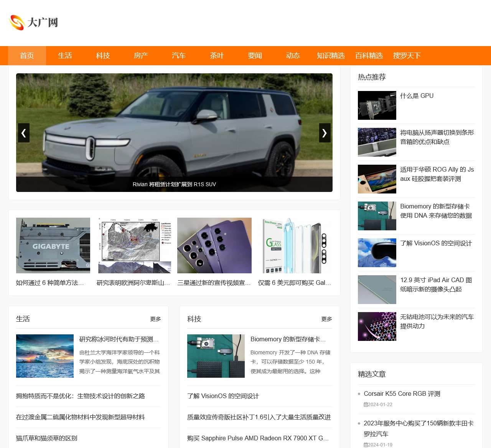Image resolution: width=491 pixels, height=448 pixels.
Task: Open sidebar article 什么是 GPU
Action: click(417, 96)
